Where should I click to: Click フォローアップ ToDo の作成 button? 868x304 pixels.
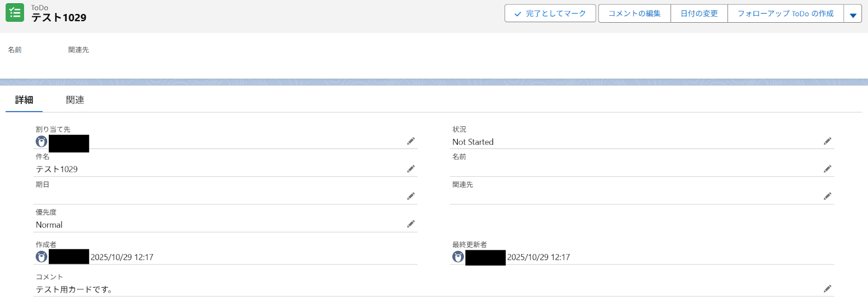pos(786,14)
